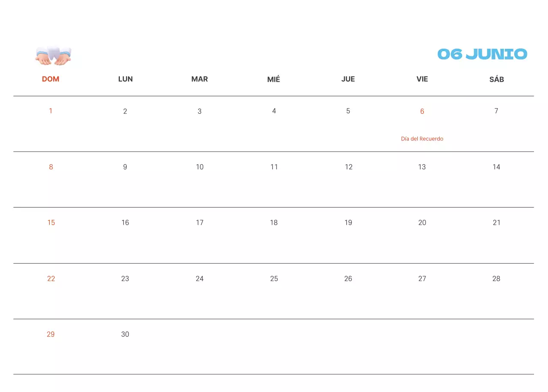548x392 pixels.
Task: Select Sunday the 15th
Action: point(51,223)
